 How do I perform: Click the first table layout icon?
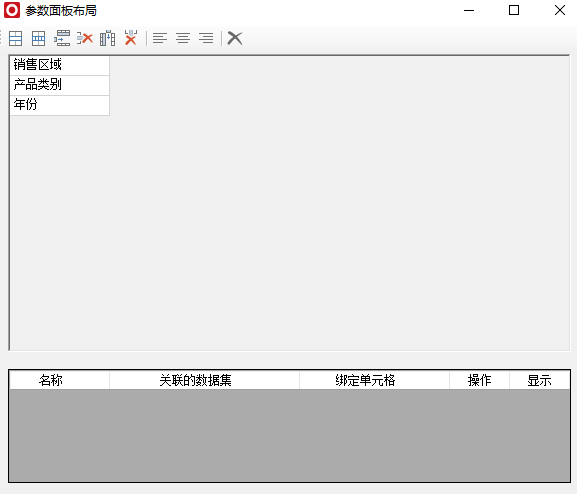pos(15,38)
